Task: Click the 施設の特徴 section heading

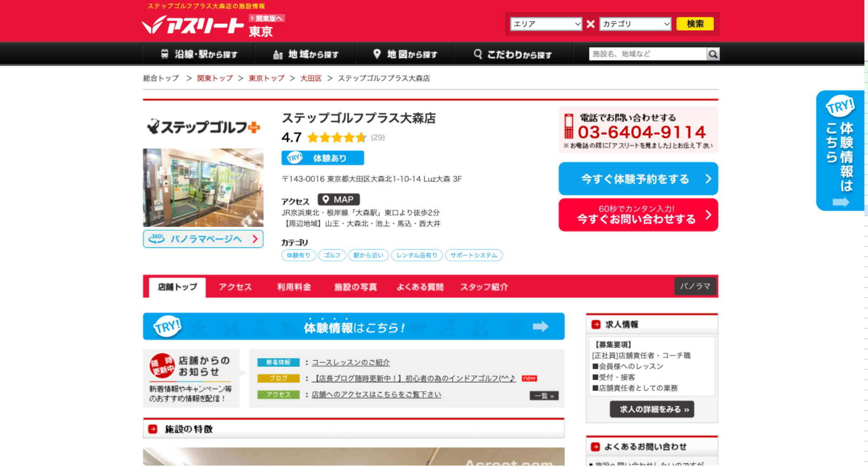Action: pyautogui.click(x=189, y=429)
